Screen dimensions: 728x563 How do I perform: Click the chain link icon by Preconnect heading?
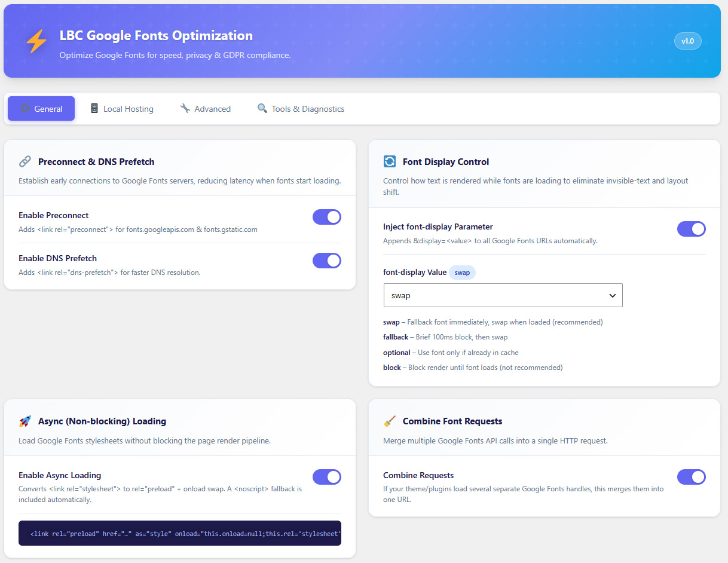click(x=25, y=161)
